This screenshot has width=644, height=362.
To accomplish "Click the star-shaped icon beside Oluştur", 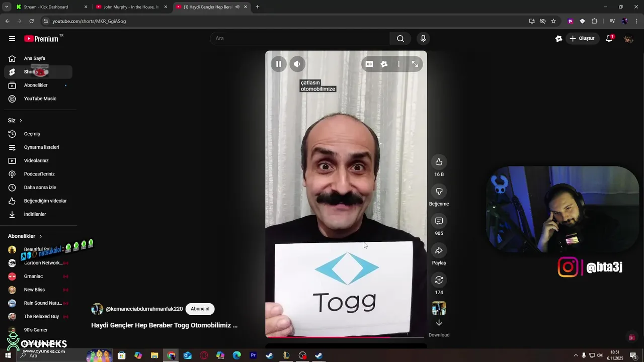I will (558, 39).
